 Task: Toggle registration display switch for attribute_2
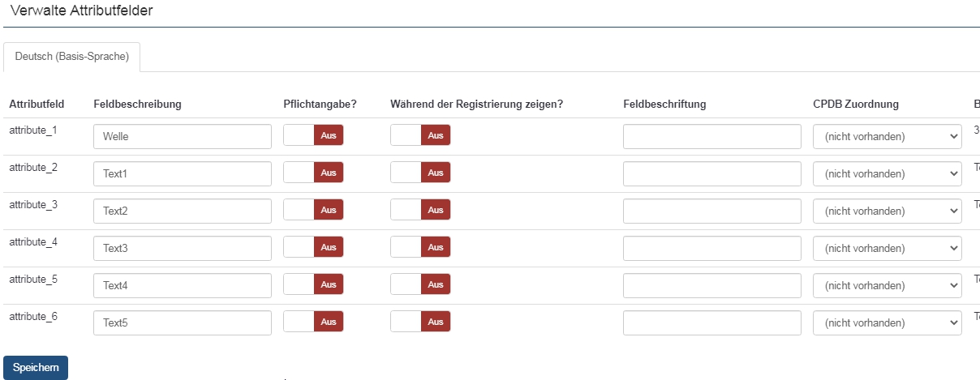click(x=420, y=173)
